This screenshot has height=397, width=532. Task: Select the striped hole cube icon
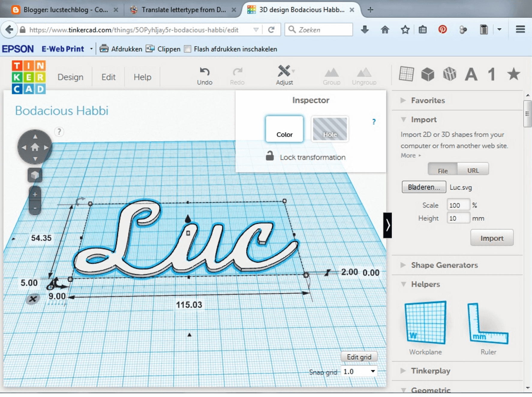coord(449,74)
